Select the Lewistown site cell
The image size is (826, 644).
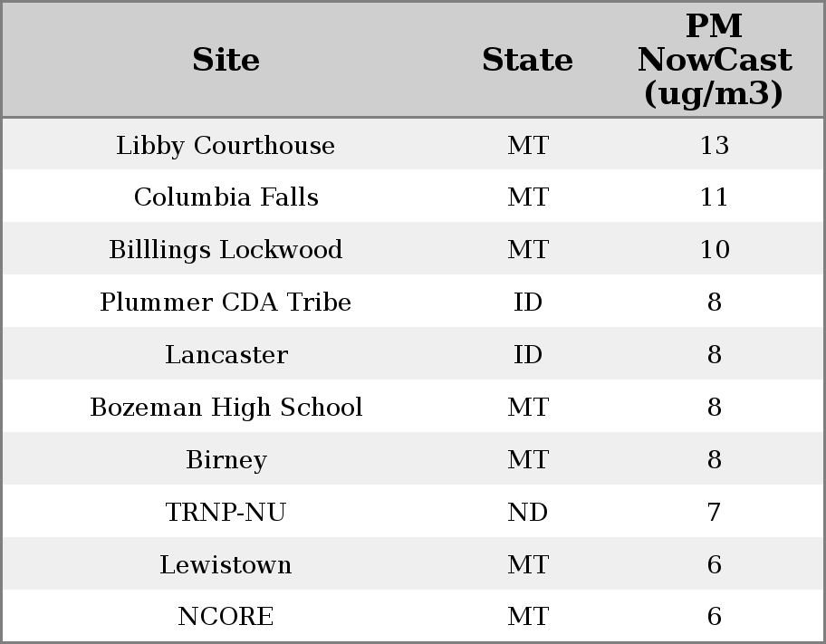click(x=226, y=565)
